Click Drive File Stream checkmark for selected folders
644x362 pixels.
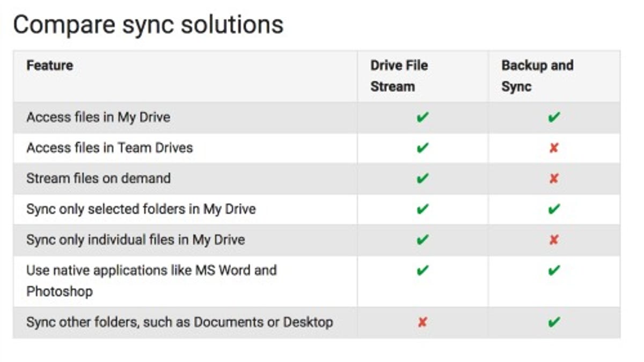pyautogui.click(x=423, y=209)
